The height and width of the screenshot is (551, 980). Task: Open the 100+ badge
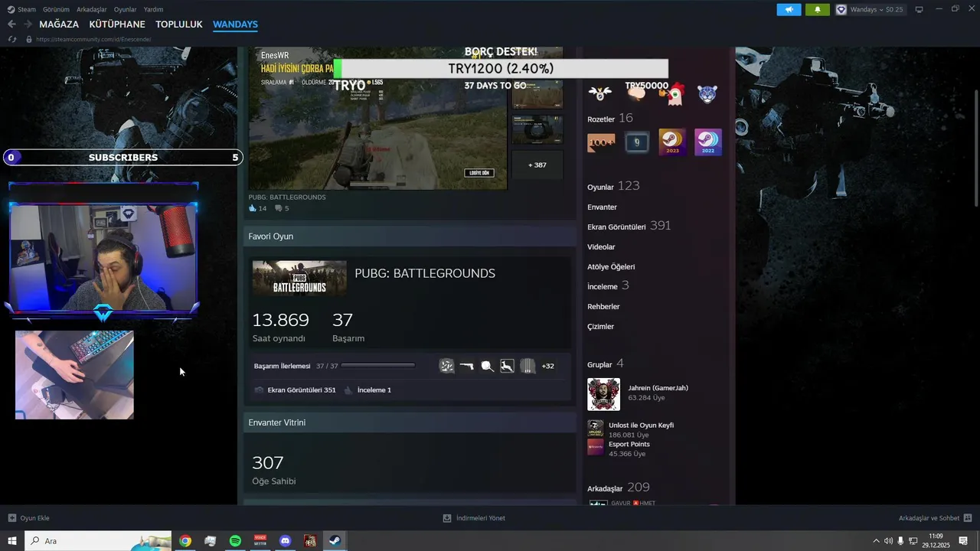(x=601, y=142)
